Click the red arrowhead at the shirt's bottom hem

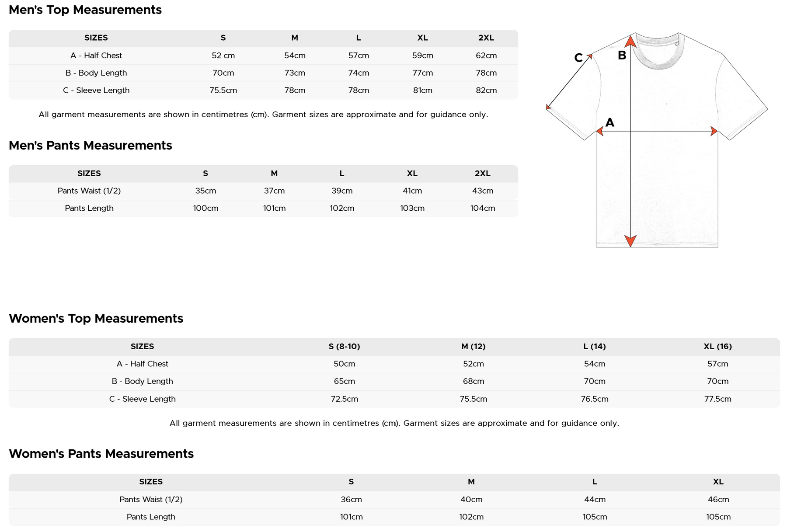630,240
